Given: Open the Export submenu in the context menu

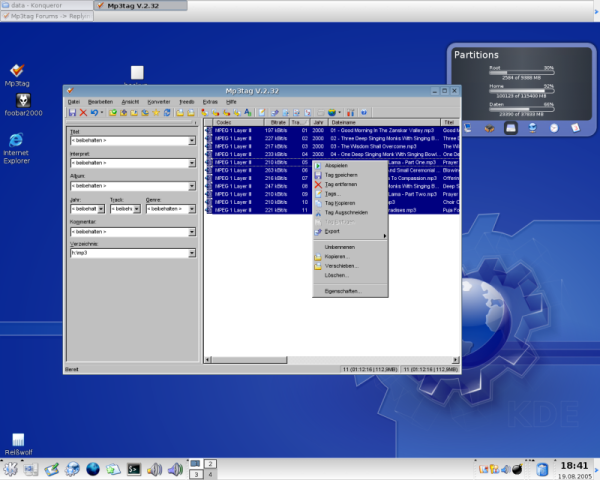Looking at the screenshot, I should coord(350,232).
